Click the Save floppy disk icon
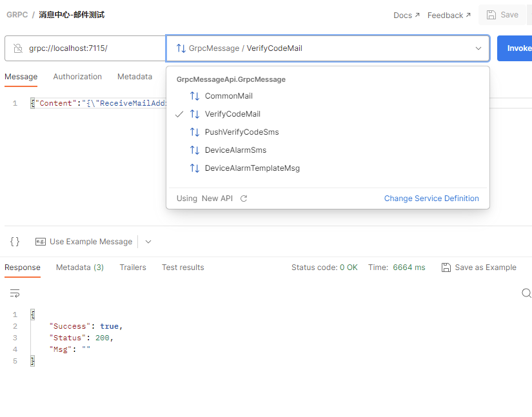Viewport: 532px width, 417px height. coord(491,15)
